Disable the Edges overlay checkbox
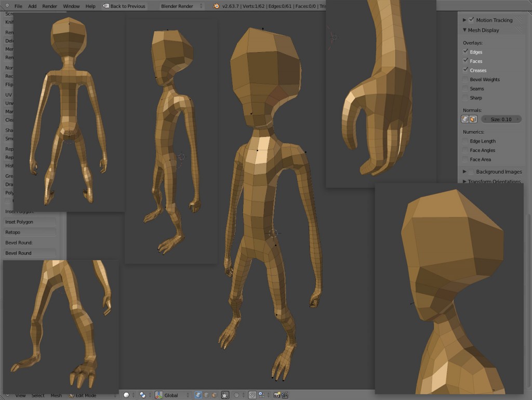 tap(467, 51)
